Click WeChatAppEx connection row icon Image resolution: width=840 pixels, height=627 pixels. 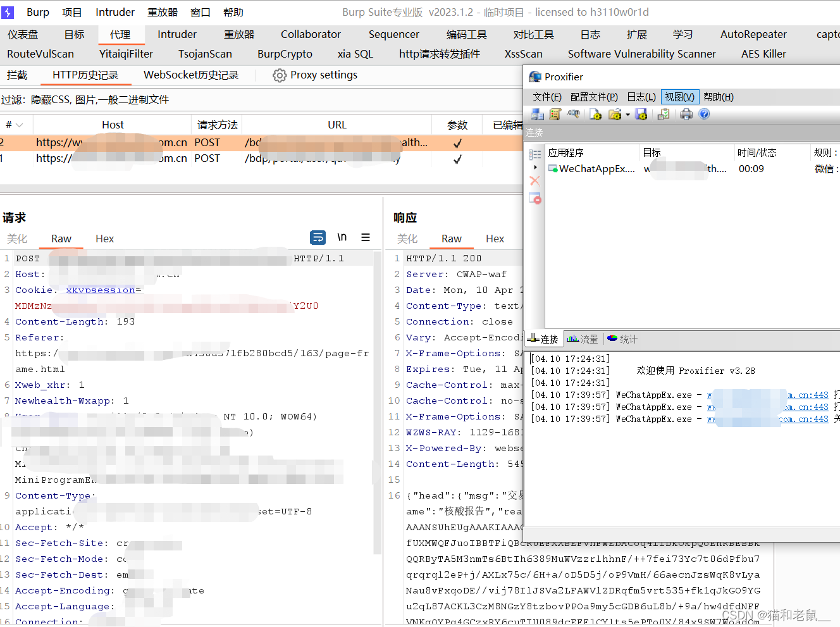click(553, 169)
